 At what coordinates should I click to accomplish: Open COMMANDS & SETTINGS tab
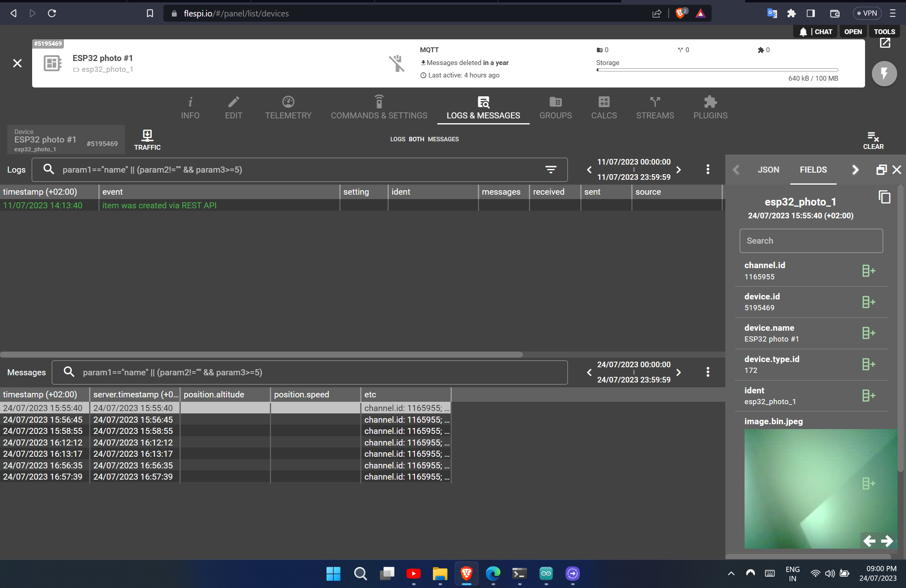coord(379,108)
